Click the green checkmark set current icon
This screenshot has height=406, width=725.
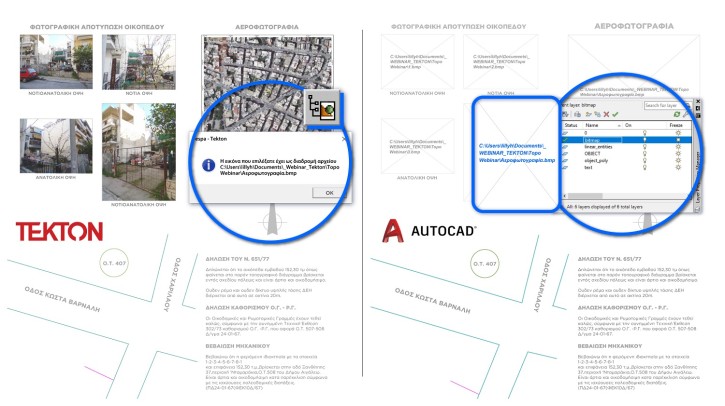(615, 114)
